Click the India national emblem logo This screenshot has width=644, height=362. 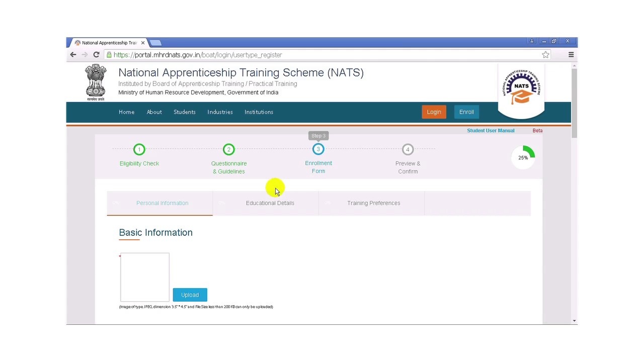pos(96,83)
